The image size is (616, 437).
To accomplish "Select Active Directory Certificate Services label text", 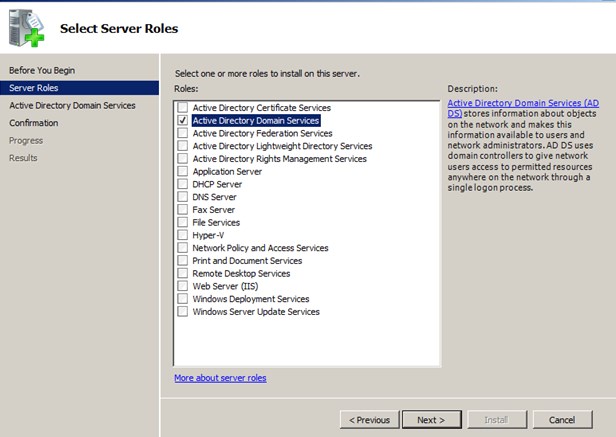I will [262, 108].
